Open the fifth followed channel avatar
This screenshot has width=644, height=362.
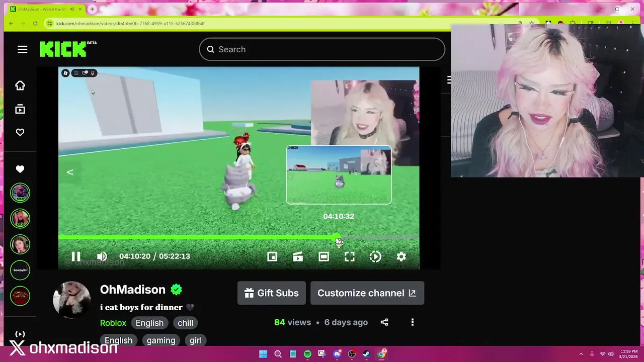tap(20, 296)
